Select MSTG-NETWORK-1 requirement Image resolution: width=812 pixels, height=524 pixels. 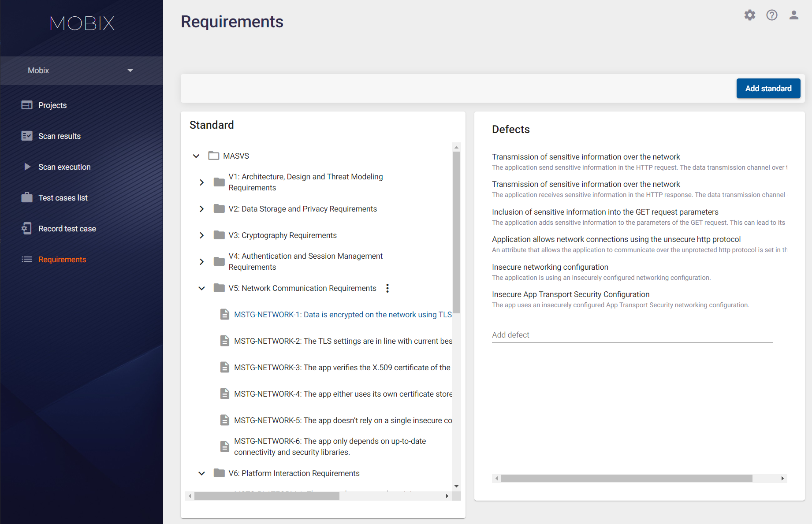pyautogui.click(x=343, y=315)
